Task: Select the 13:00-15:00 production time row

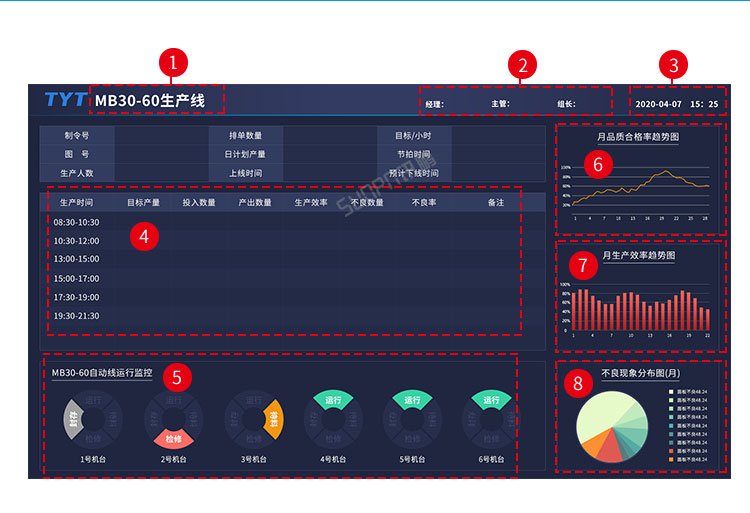Action: pos(76,260)
